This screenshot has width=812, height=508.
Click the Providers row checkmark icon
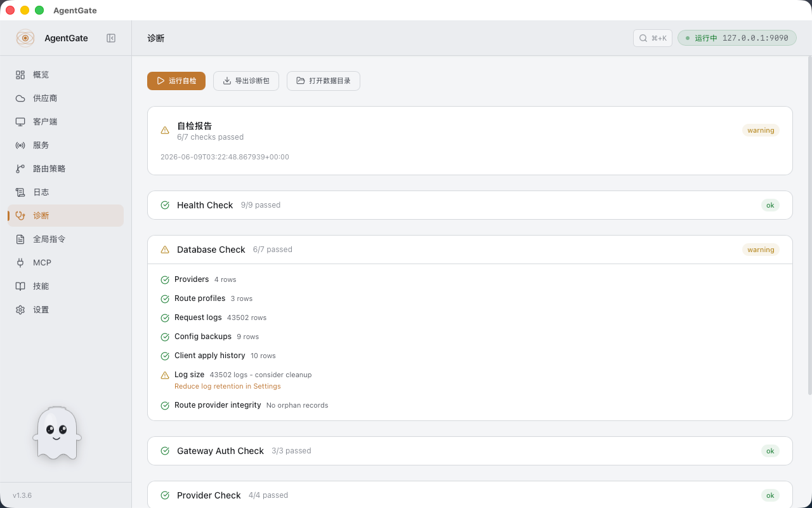coord(165,280)
